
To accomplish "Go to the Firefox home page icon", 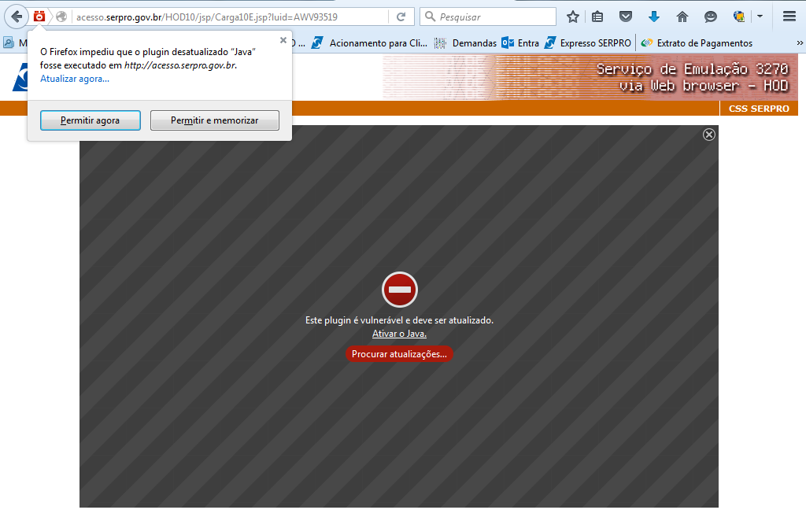I will (682, 17).
